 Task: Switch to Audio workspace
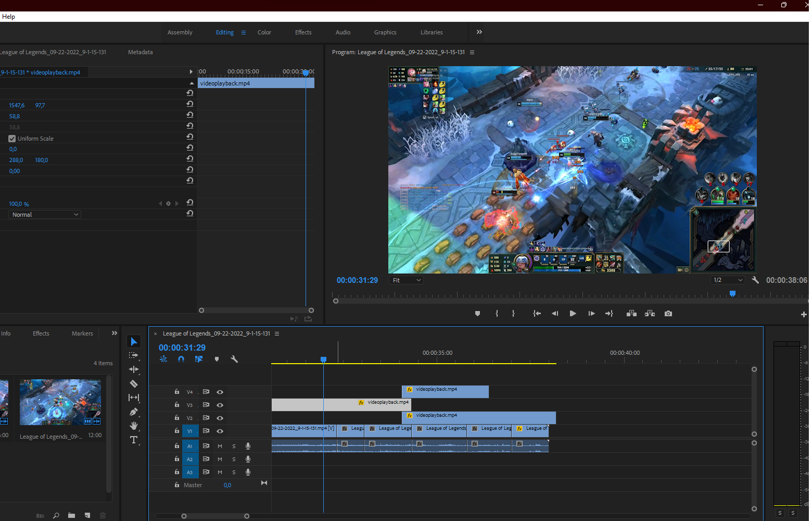(343, 32)
